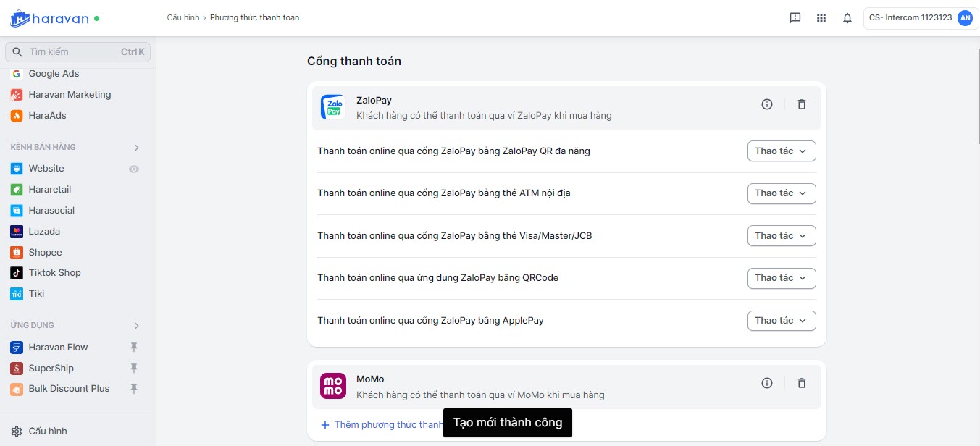The image size is (980, 446).
Task: Click the Website channel icon
Action: point(16,169)
